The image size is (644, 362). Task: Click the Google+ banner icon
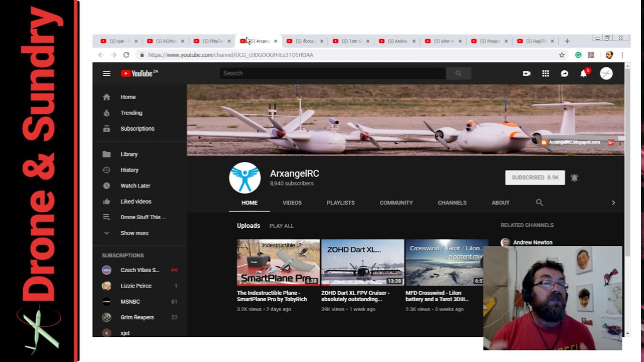click(611, 142)
